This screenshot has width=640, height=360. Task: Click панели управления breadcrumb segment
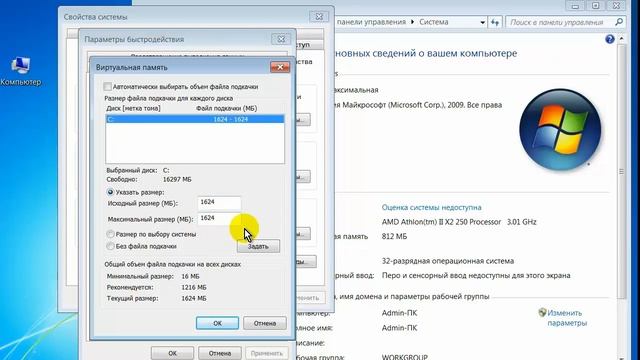coord(371,22)
